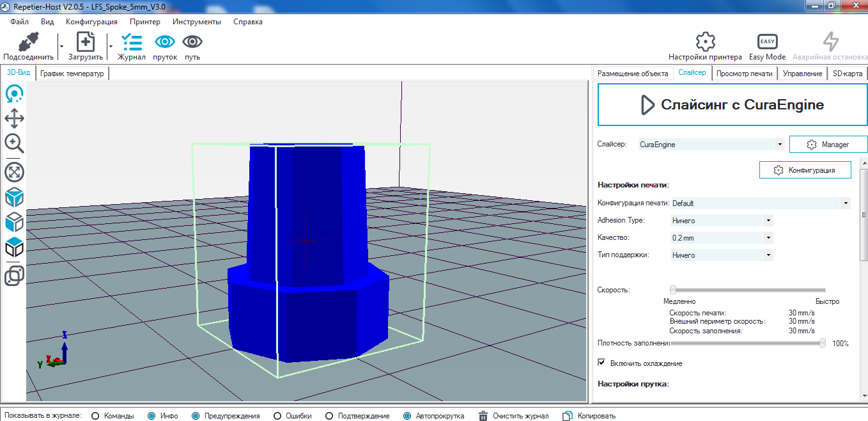Click the Connect (Подсоединить) plug icon

(27, 43)
